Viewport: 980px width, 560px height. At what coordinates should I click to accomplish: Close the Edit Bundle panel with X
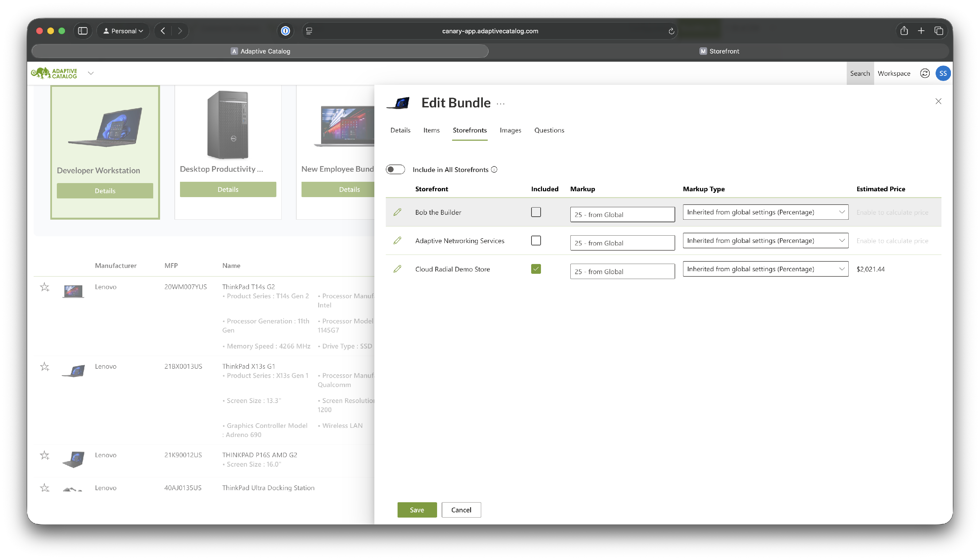click(938, 101)
